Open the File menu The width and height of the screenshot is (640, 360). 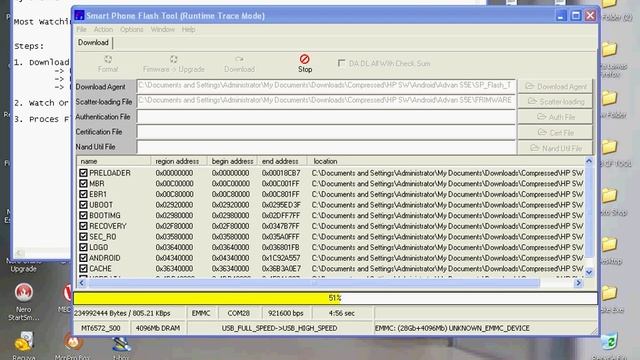point(81,29)
